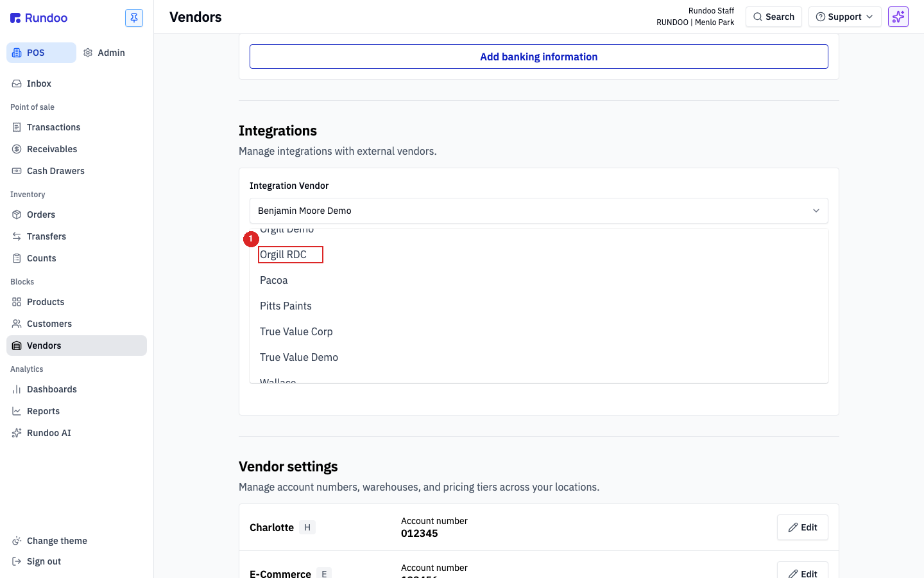Click the Search button
Screen dimensions: 924x578
click(774, 17)
